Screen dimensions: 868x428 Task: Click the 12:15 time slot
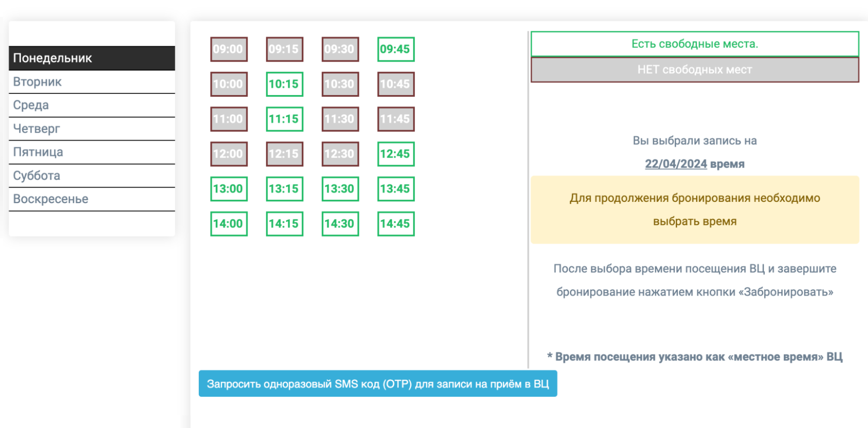click(x=284, y=154)
